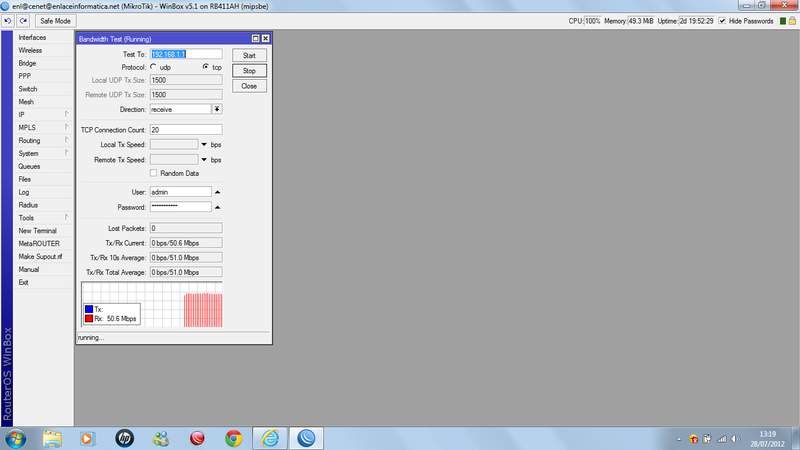Click the undo arrow in WinBox toolbar
The height and width of the screenshot is (450, 800).
(8, 21)
